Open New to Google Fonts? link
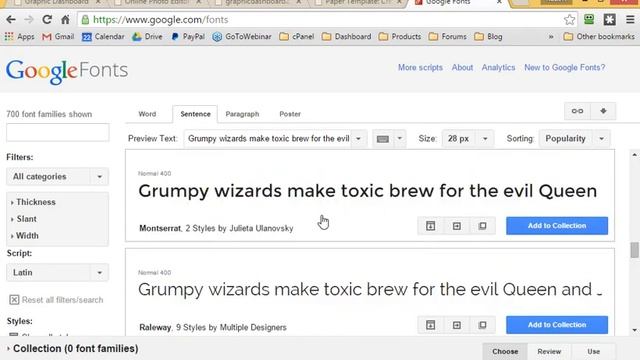The width and height of the screenshot is (640, 360). point(564,67)
